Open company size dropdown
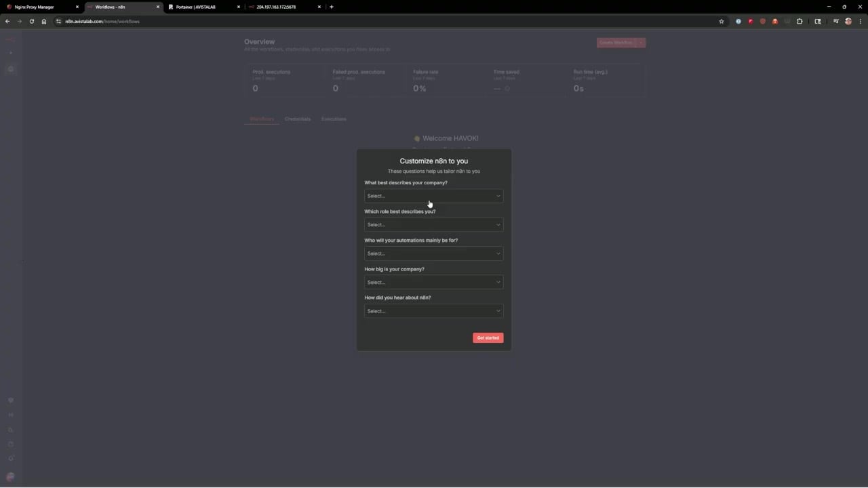Viewport: 868px width, 488px height. coord(433,282)
